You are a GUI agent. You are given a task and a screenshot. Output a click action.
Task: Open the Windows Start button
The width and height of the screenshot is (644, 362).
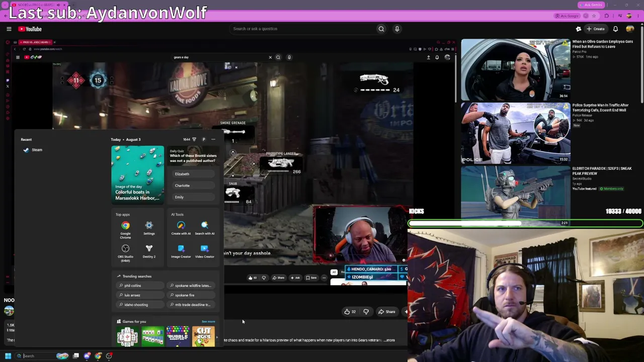pos(8,356)
